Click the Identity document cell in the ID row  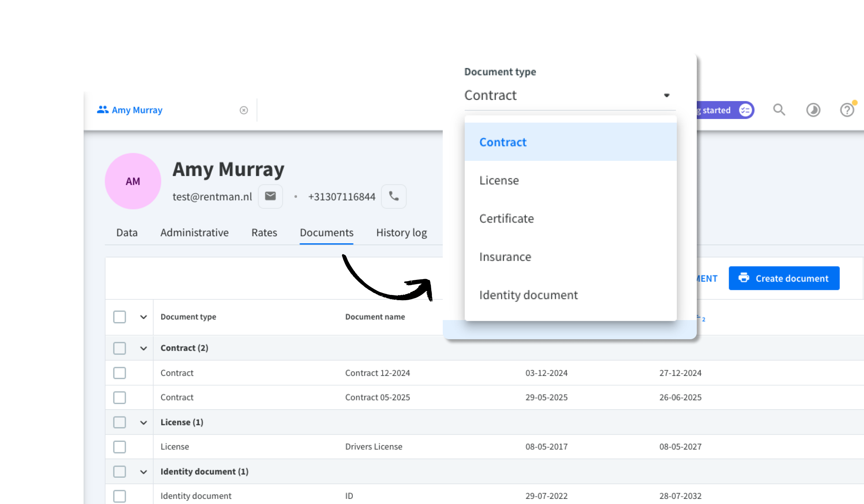[x=196, y=496]
